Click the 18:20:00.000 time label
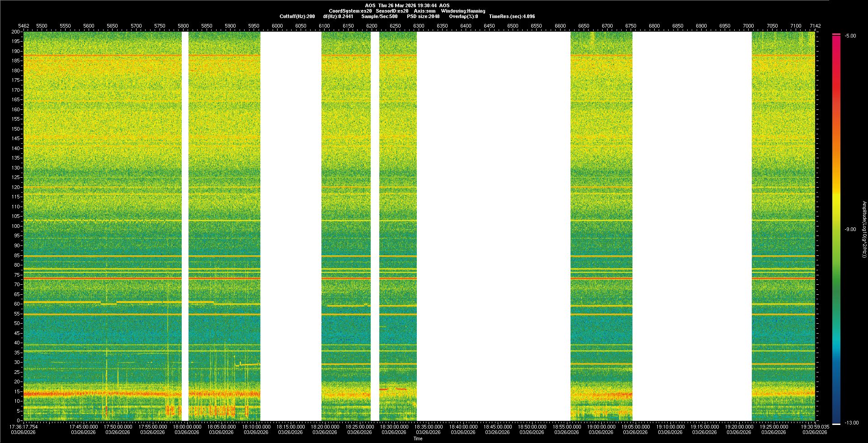This screenshot has width=868, height=443. click(325, 427)
